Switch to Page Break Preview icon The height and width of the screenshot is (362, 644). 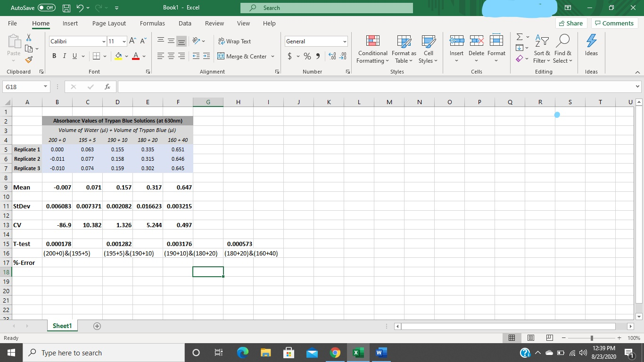click(549, 338)
